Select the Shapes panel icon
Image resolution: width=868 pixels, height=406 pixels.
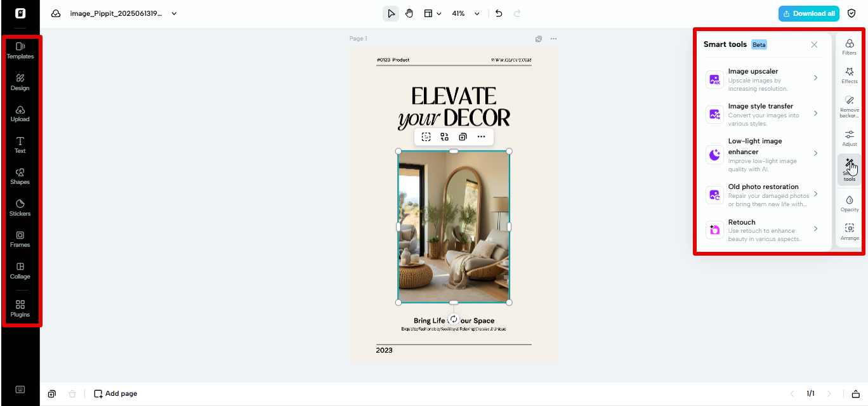tap(20, 176)
